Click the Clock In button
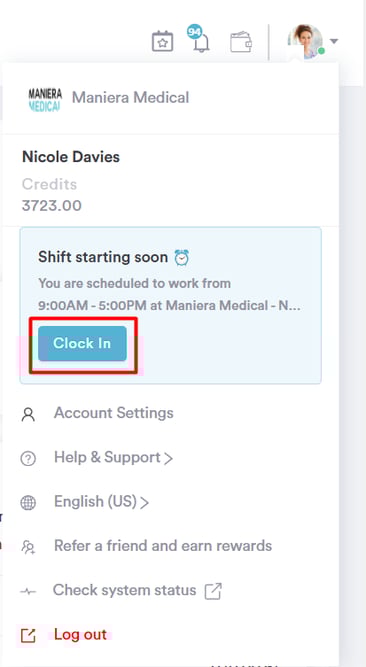The width and height of the screenshot is (366, 667). pyautogui.click(x=82, y=343)
